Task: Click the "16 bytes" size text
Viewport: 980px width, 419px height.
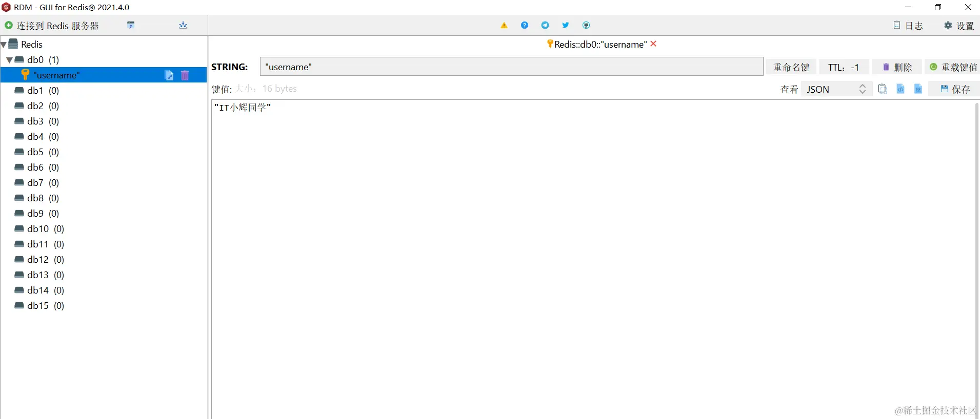Action: [279, 89]
